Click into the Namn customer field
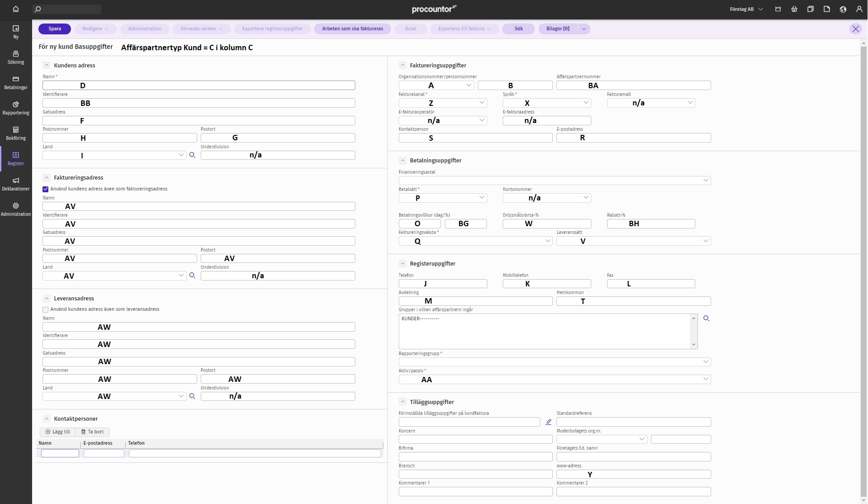868x504 pixels. [x=199, y=86]
